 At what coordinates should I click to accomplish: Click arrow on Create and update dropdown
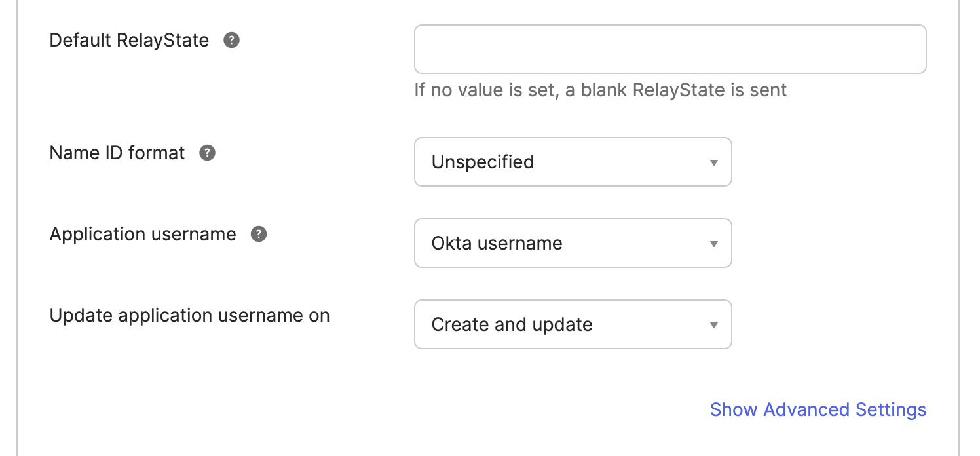coord(714,325)
